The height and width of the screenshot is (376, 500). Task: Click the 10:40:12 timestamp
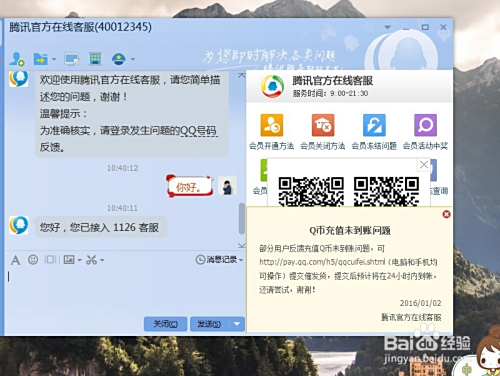coord(122,168)
